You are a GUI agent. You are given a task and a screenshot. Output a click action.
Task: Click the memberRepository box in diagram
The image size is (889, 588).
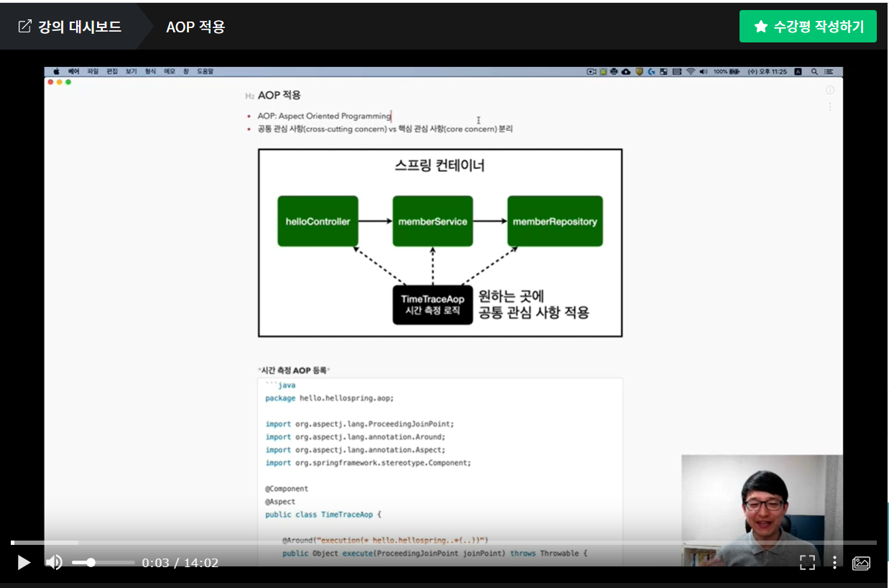click(555, 221)
